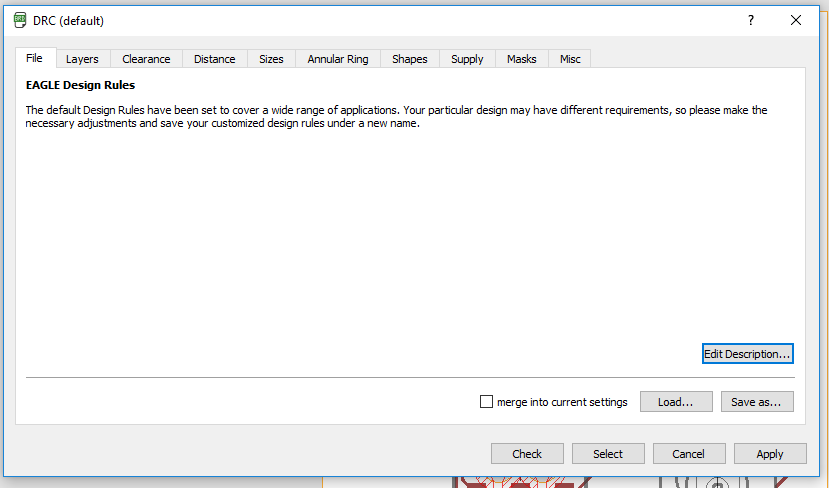Click the Select button
Viewport: 829px width, 488px height.
tap(608, 454)
